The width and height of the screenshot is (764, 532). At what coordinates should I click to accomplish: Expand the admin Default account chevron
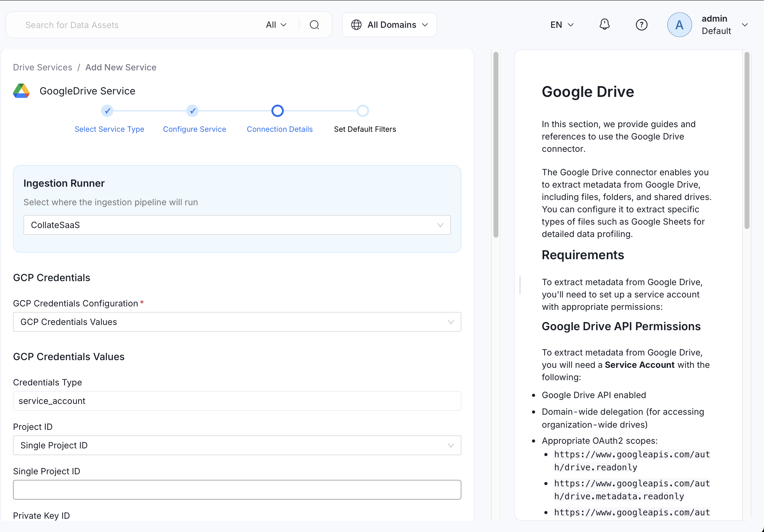click(x=745, y=24)
